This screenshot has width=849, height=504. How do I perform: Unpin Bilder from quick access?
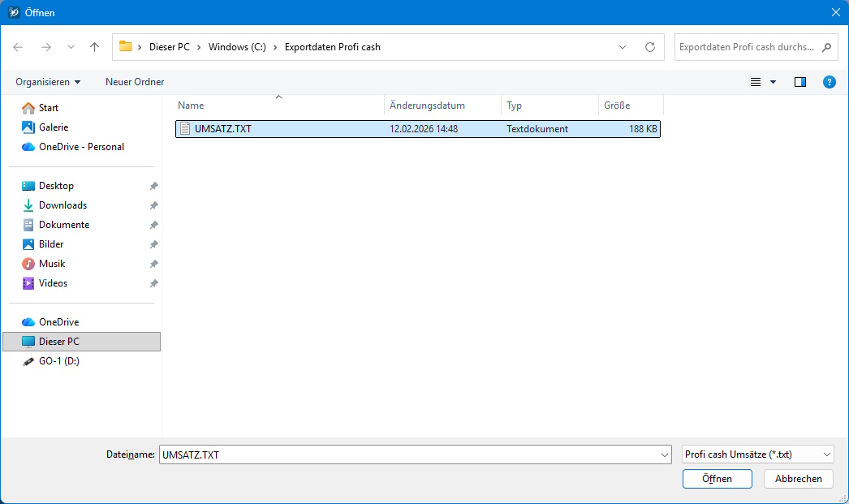pyautogui.click(x=153, y=243)
